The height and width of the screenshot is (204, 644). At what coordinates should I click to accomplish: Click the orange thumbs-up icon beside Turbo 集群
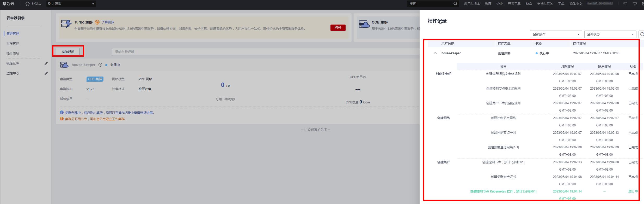pos(97,22)
